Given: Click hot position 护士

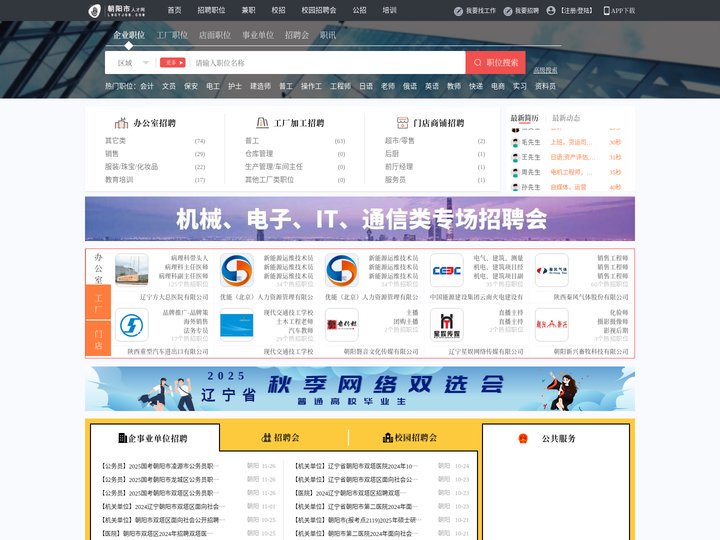Looking at the screenshot, I should [235, 86].
